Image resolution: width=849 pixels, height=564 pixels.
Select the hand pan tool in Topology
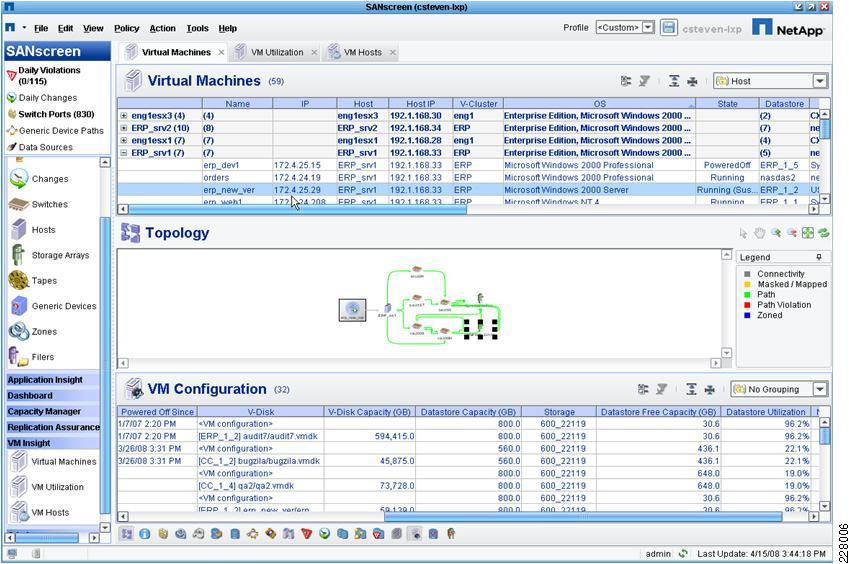[760, 233]
